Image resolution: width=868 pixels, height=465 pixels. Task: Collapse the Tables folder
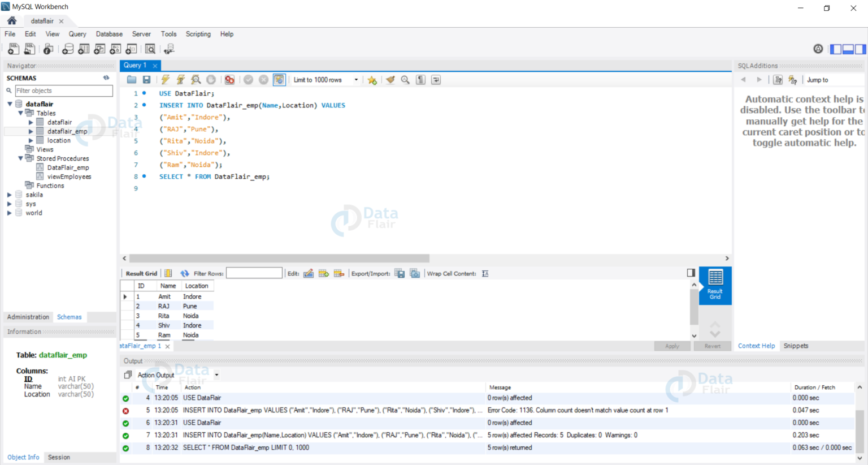click(x=20, y=113)
